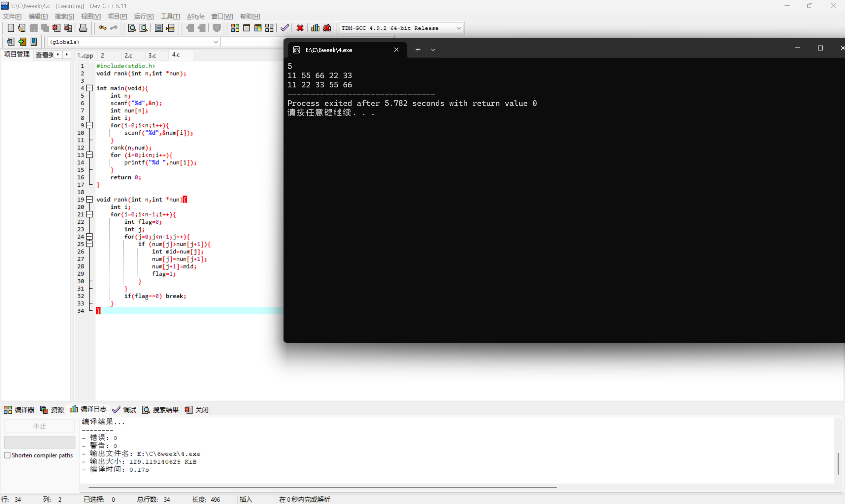The height and width of the screenshot is (504, 845).
Task: Click the Undo arrow icon
Action: [x=102, y=28]
